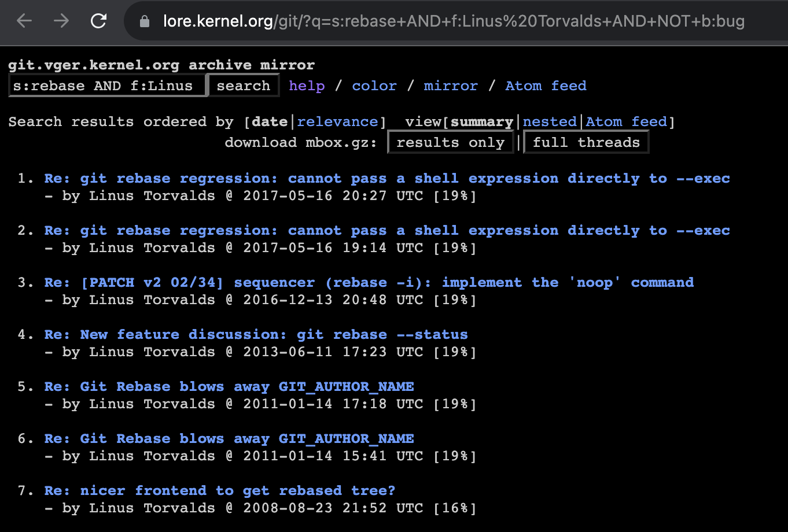Open nicer frontend to get rebased tree
The width and height of the screenshot is (788, 532).
point(220,490)
